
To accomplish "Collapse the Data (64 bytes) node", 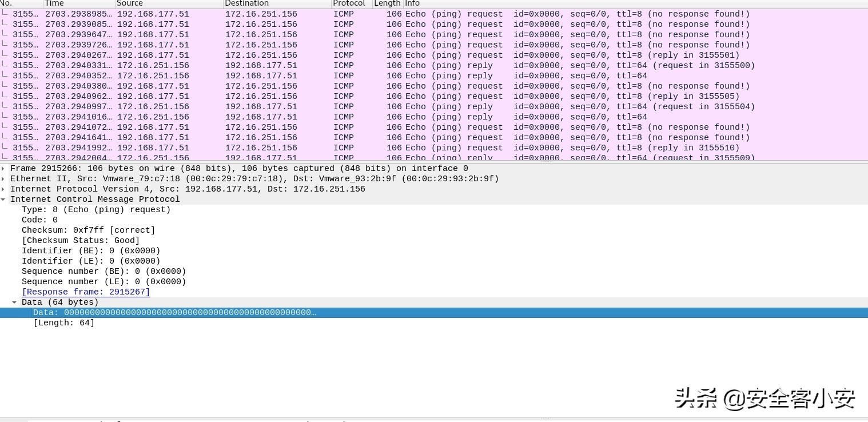I will (15, 302).
